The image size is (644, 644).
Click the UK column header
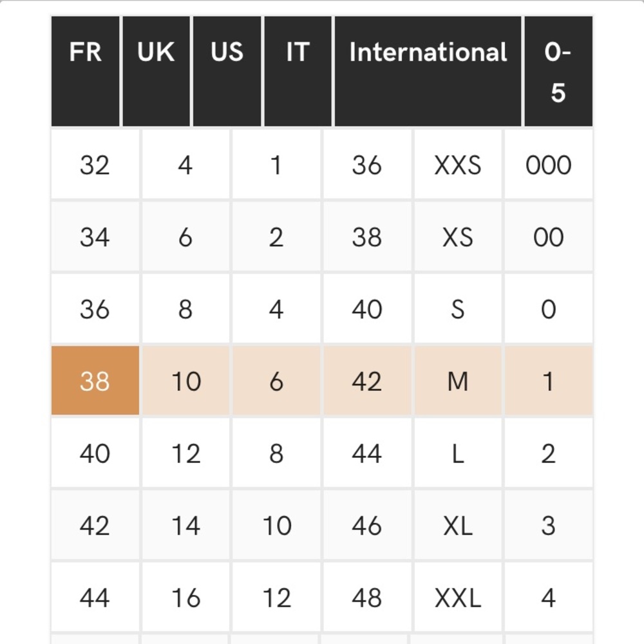tap(156, 71)
